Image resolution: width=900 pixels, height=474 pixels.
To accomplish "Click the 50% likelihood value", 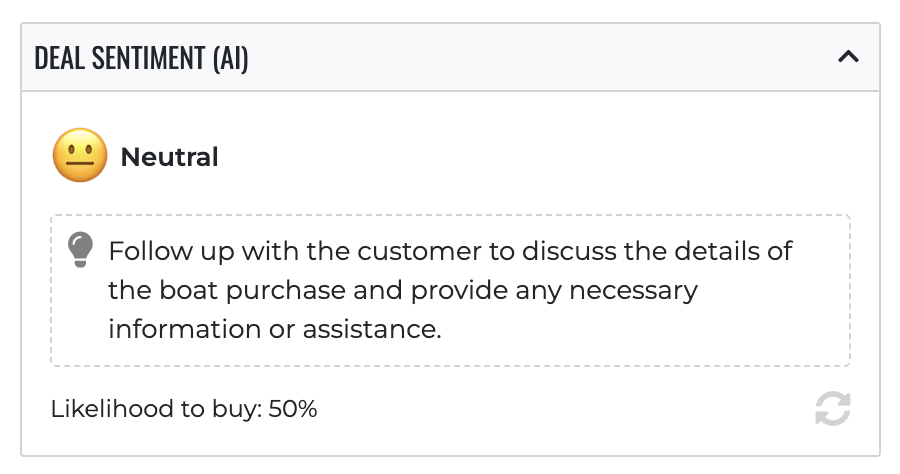I will pos(293,409).
